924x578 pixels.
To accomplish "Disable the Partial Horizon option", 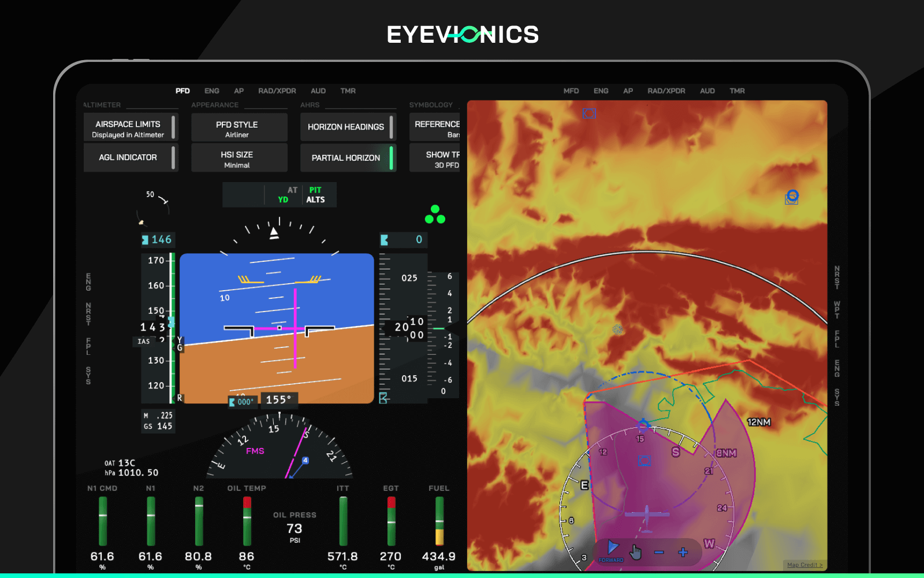I will (x=348, y=157).
